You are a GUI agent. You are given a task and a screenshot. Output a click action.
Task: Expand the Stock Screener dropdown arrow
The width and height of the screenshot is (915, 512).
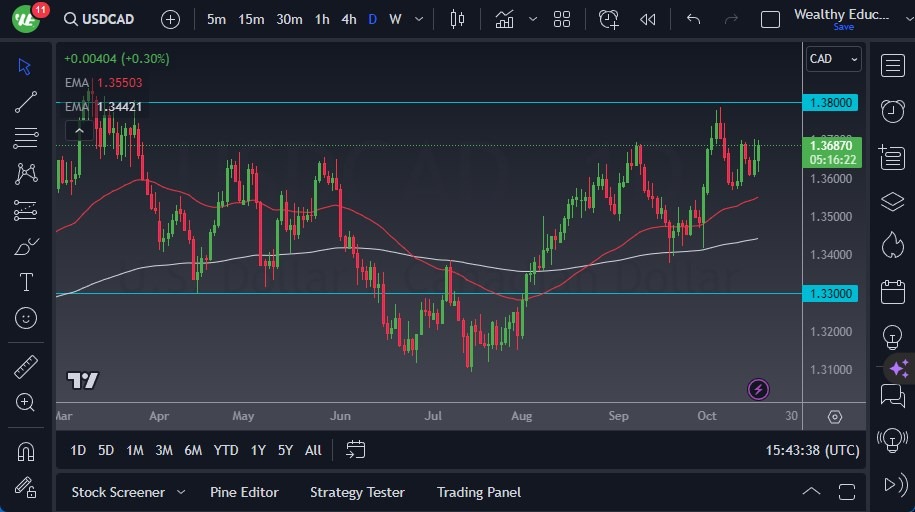point(181,492)
